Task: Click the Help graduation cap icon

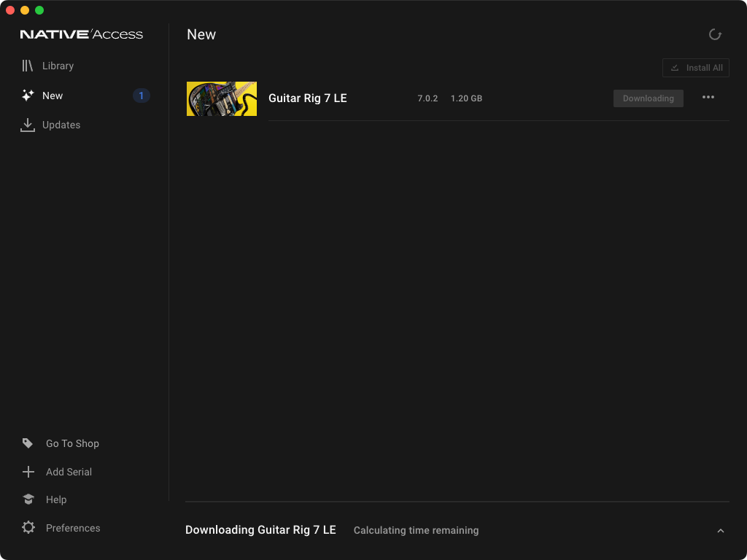Action: click(x=28, y=499)
